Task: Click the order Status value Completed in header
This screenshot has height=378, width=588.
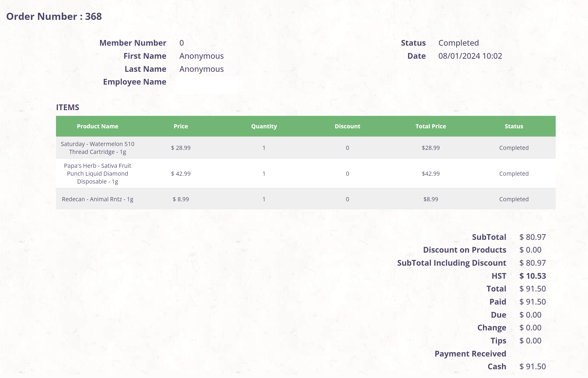Action: point(458,43)
